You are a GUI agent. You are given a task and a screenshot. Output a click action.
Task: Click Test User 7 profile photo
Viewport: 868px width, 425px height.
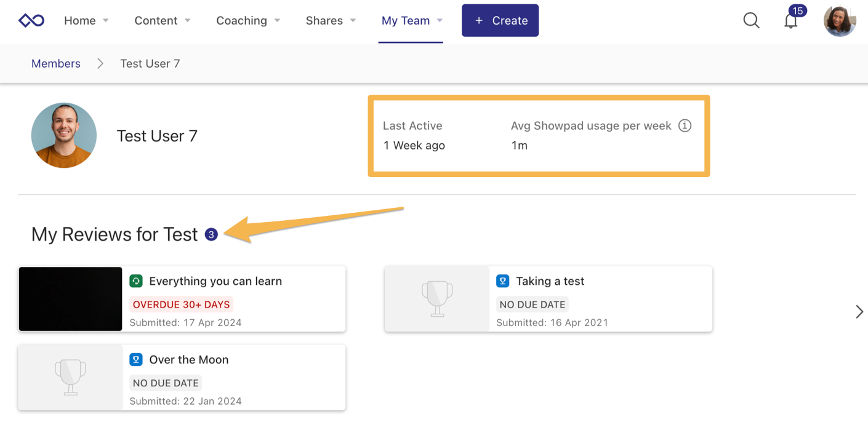(64, 135)
